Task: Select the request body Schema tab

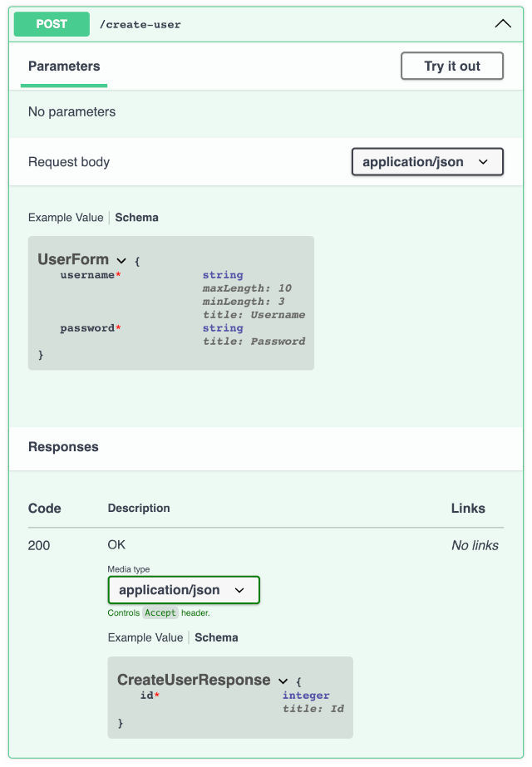Action: coord(136,218)
